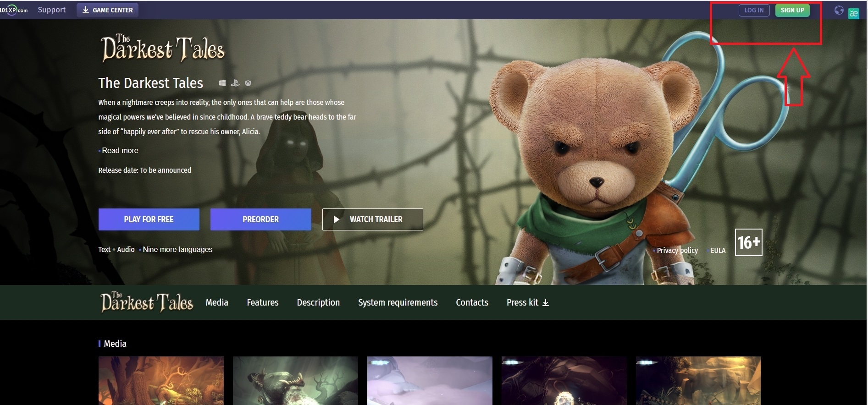Go to the Description section tab

tap(318, 302)
